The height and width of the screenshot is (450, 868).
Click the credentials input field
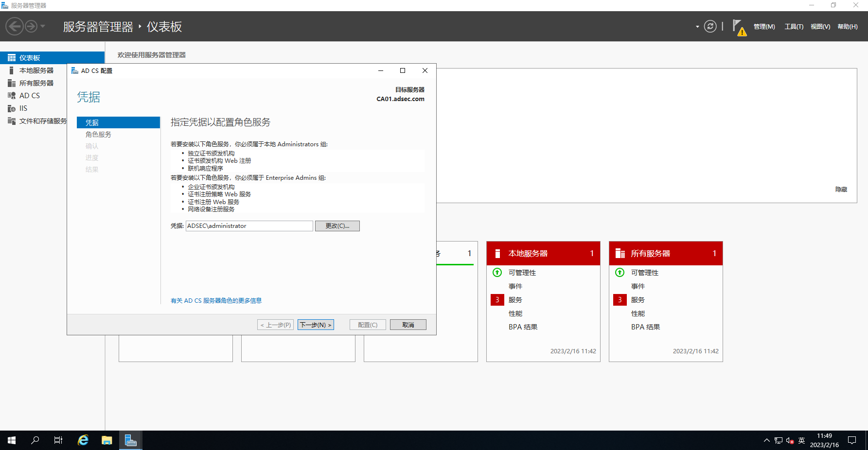249,226
